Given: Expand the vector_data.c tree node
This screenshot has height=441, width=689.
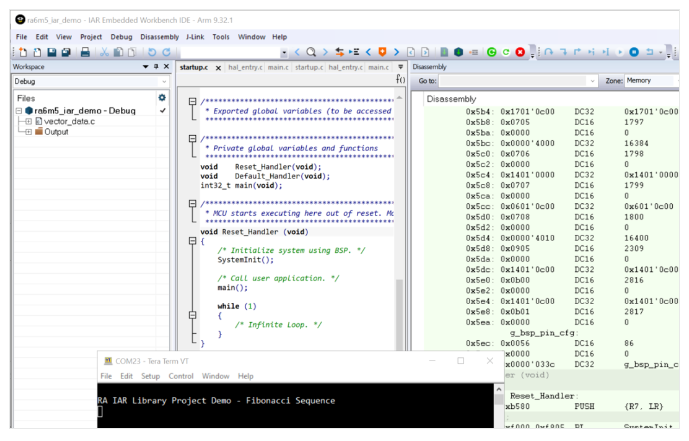Looking at the screenshot, I should click(x=29, y=121).
